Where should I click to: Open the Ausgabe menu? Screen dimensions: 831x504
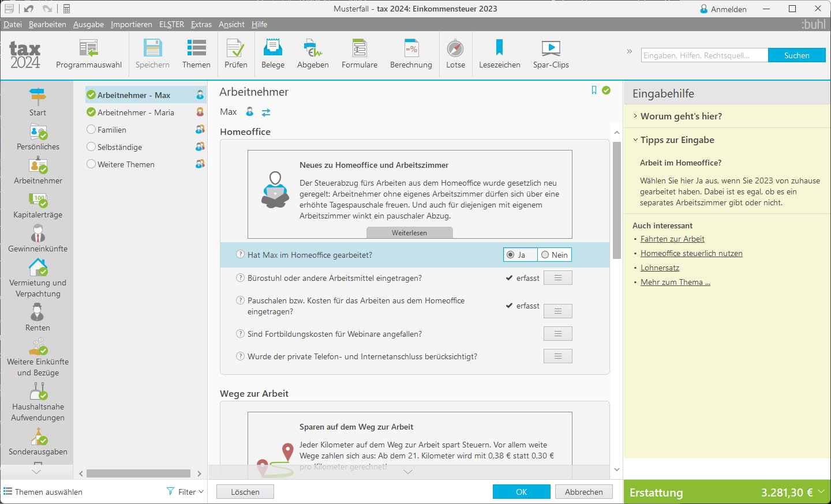88,24
